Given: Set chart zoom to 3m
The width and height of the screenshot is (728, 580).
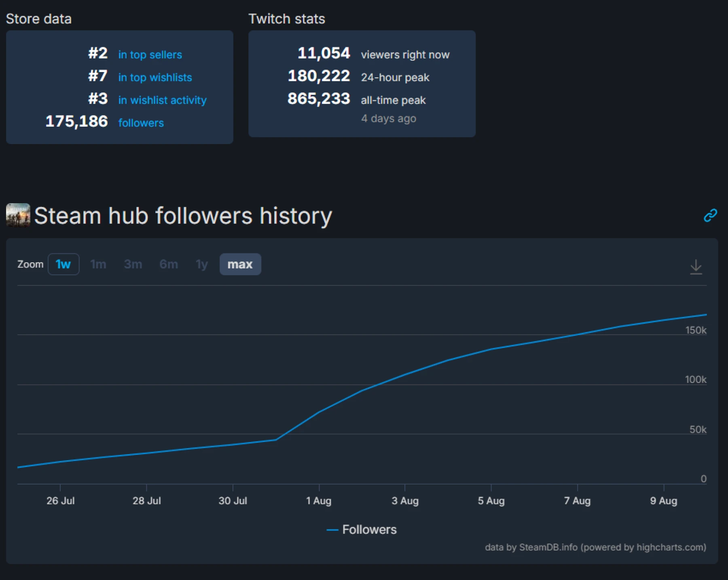Looking at the screenshot, I should [x=133, y=264].
